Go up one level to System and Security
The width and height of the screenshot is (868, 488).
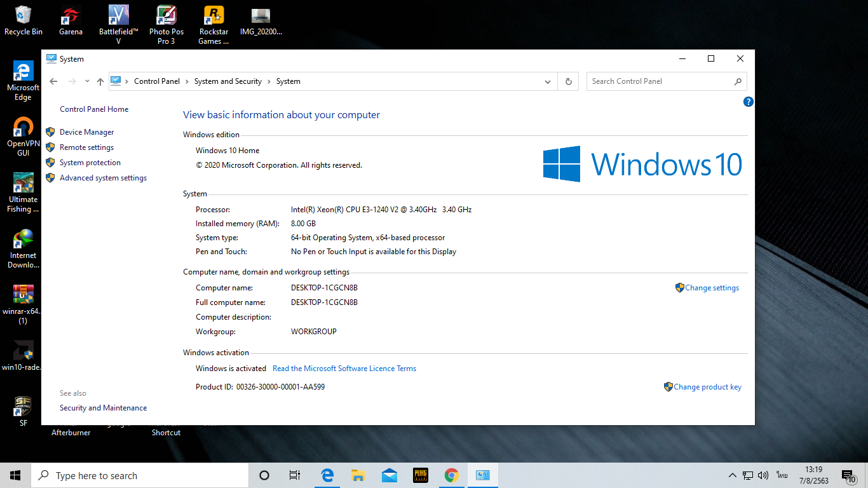coord(100,81)
